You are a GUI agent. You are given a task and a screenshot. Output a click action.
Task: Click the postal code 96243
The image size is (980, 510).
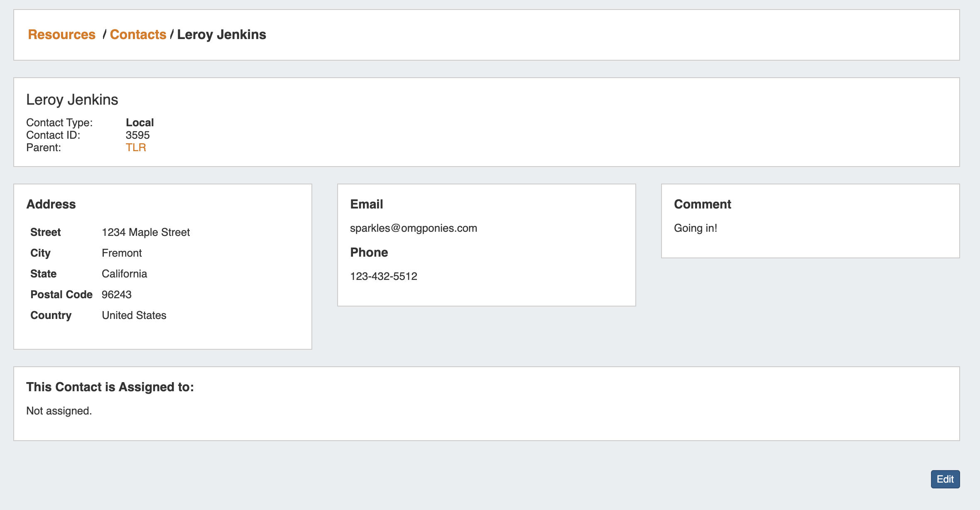116,294
